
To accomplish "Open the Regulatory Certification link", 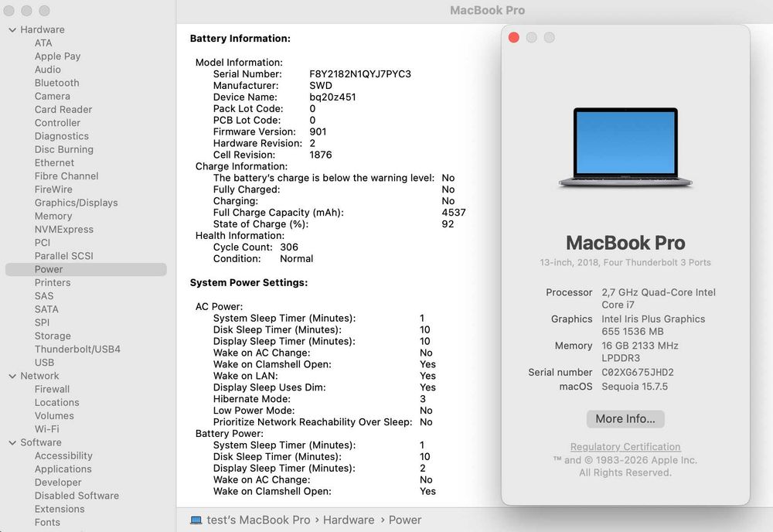I will coord(625,447).
